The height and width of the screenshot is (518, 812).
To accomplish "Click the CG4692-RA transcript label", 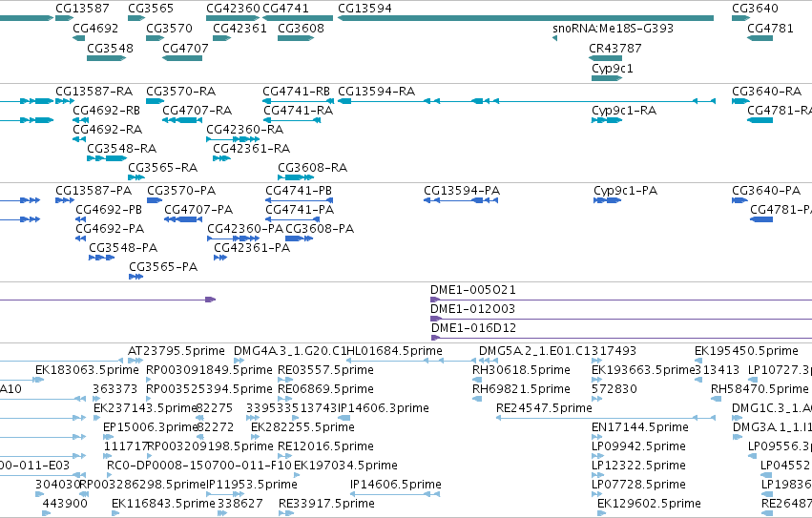I will point(107,130).
